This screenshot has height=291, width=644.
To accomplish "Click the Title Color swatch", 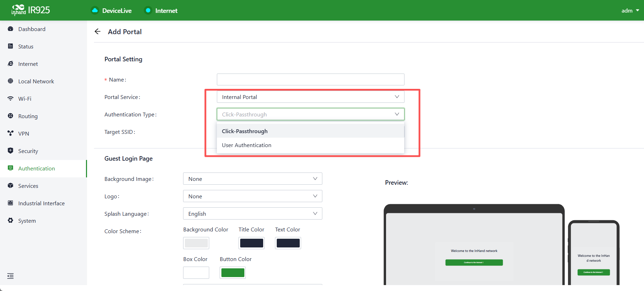I will point(251,243).
